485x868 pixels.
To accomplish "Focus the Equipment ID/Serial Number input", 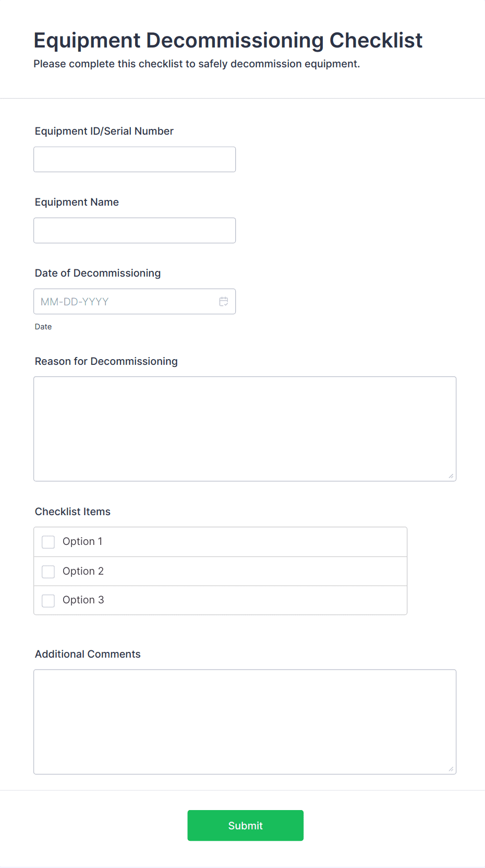I will 135,160.
